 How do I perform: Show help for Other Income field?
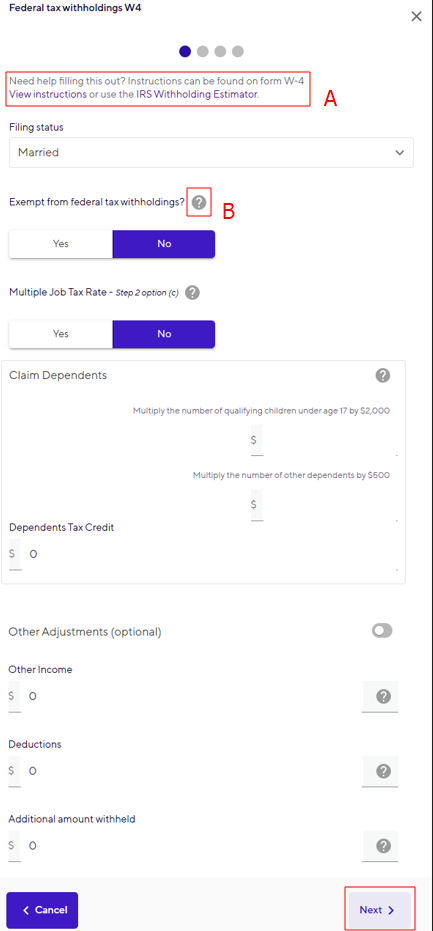pos(384,696)
